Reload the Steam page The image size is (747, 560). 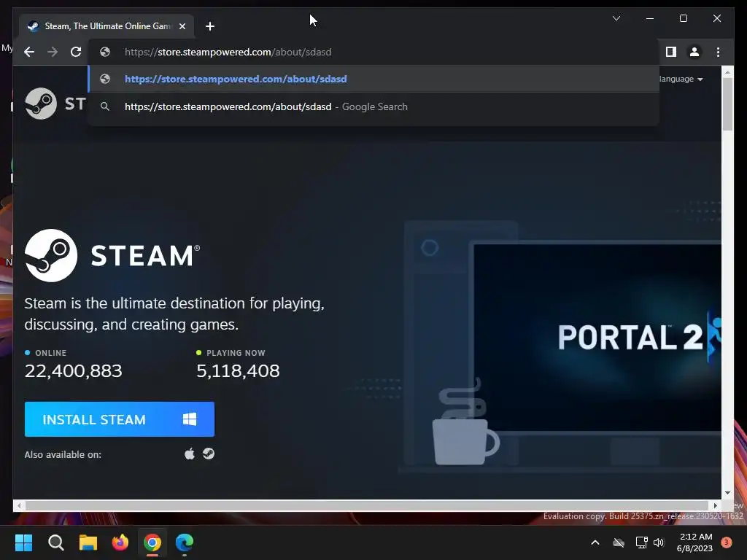76,52
